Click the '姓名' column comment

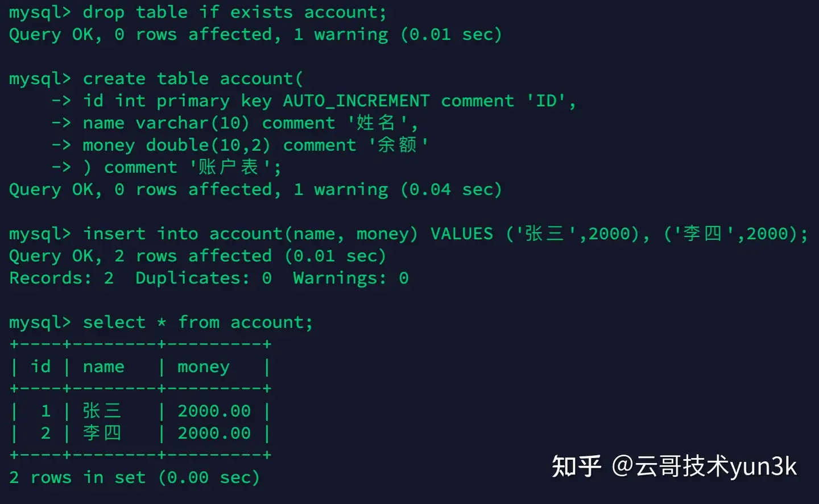tap(375, 123)
